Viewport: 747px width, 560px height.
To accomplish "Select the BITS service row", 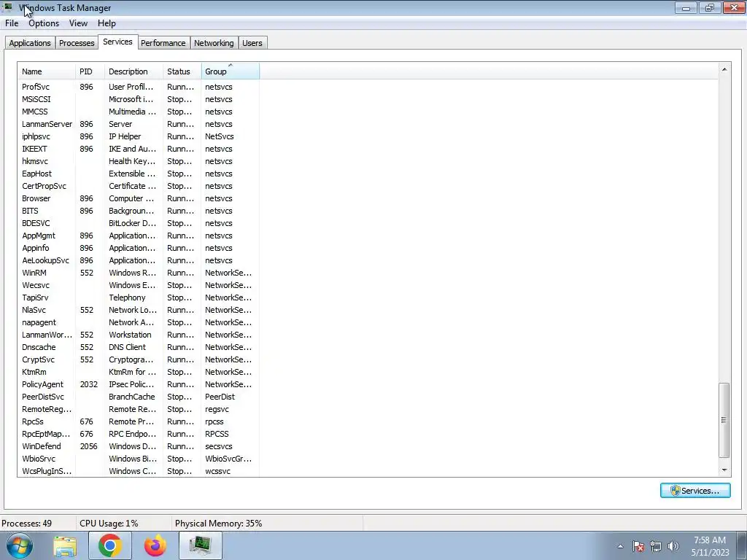I will click(x=139, y=211).
